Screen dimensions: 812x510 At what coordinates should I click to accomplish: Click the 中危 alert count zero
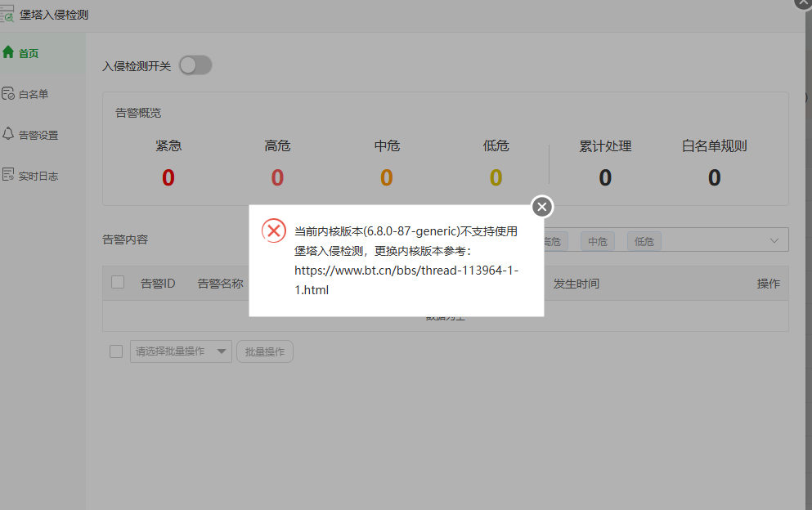(387, 177)
